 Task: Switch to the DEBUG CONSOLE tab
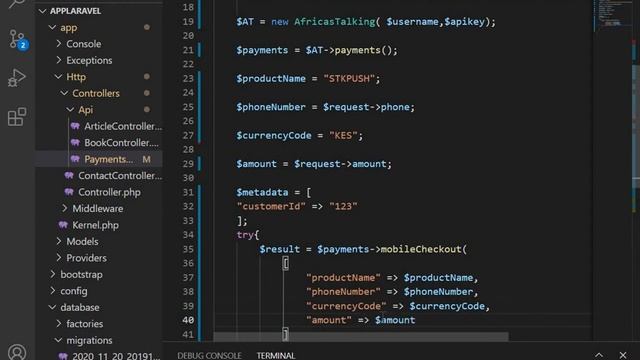tap(209, 356)
